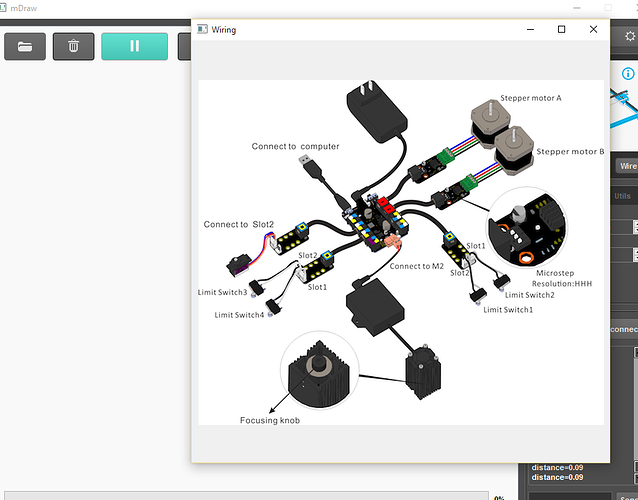638x500 pixels.
Task: Click the 'Stepper motor A' label
Action: (x=531, y=98)
